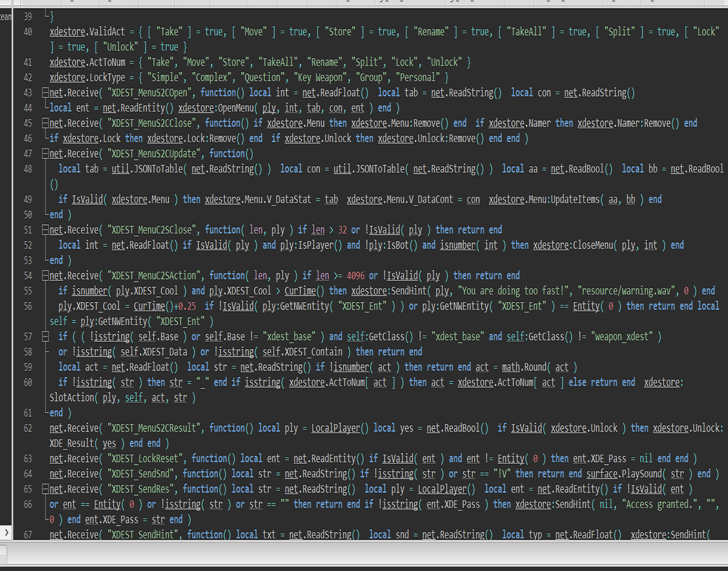This screenshot has width=728, height=571.
Task: Collapse the if-block fold at line 57
Action: [x=45, y=337]
